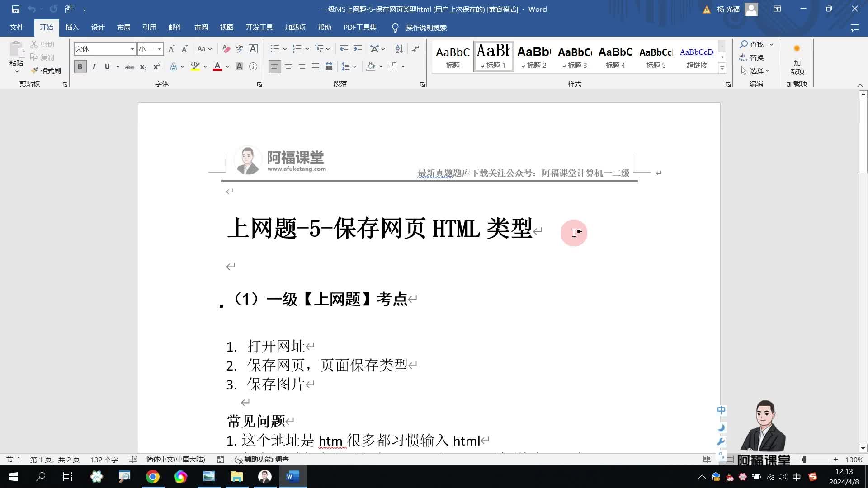Viewport: 868px width, 488px height.
Task: Open Chrome from the taskbar
Action: (x=153, y=477)
